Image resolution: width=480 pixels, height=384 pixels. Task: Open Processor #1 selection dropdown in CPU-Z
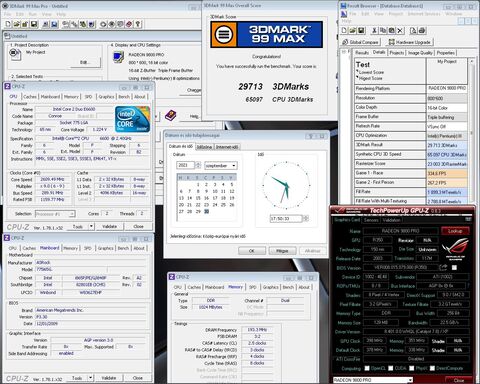(55, 214)
